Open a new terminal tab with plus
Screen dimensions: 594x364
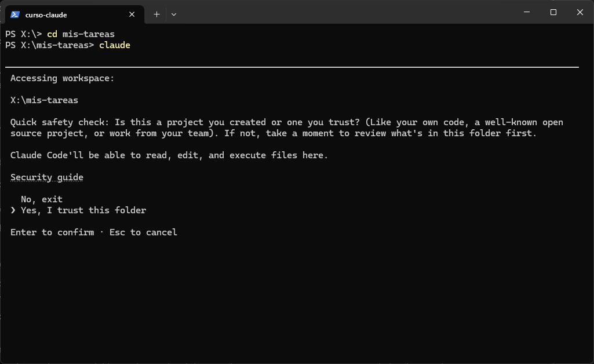click(x=156, y=14)
